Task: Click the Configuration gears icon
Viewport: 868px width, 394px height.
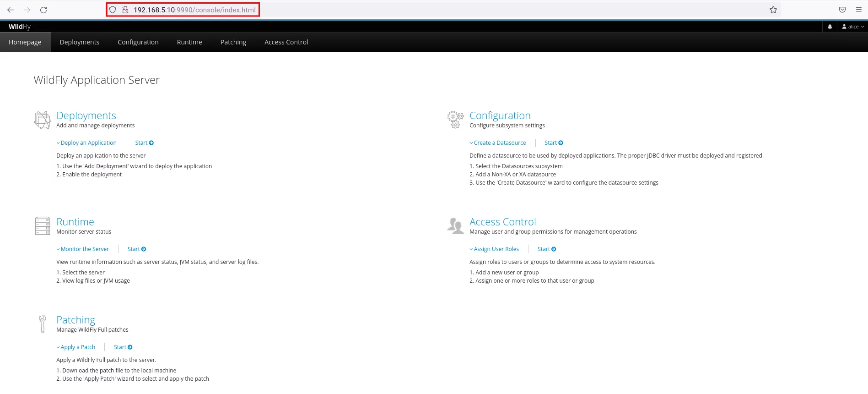Action: click(455, 120)
